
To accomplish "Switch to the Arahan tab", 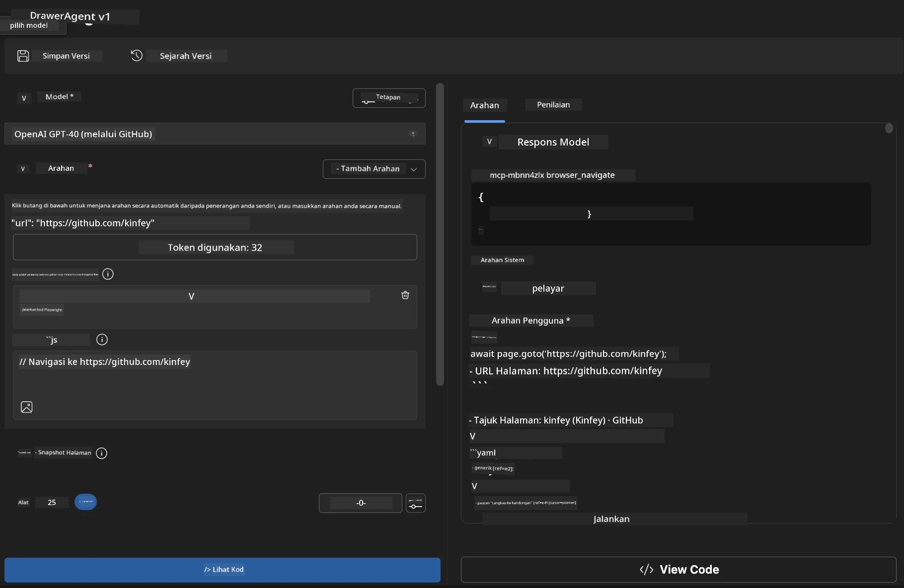I will tap(485, 105).
